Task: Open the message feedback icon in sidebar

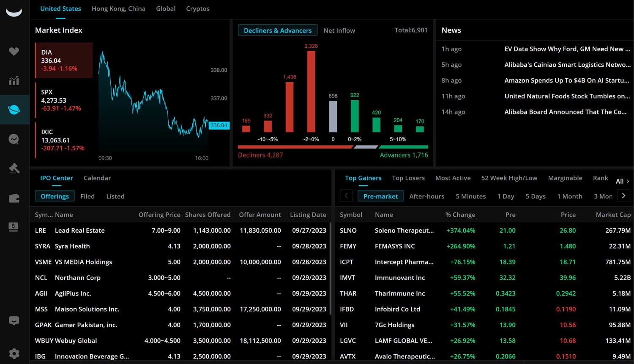Action: (x=14, y=321)
